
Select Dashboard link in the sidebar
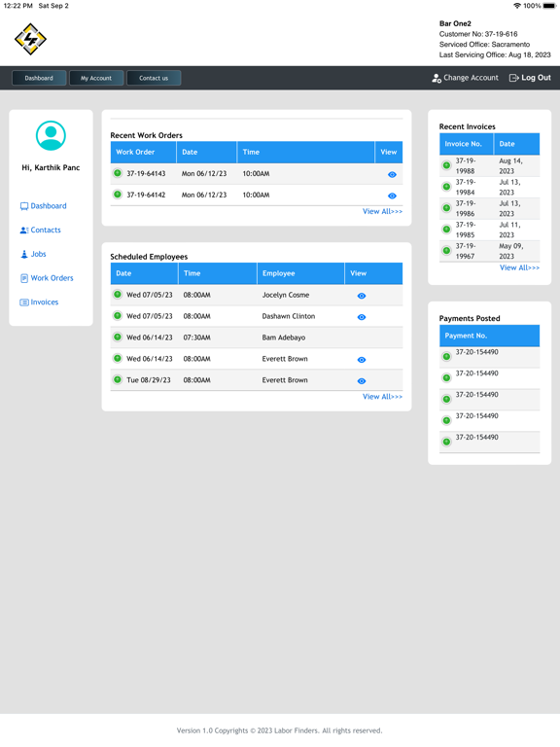tap(49, 206)
